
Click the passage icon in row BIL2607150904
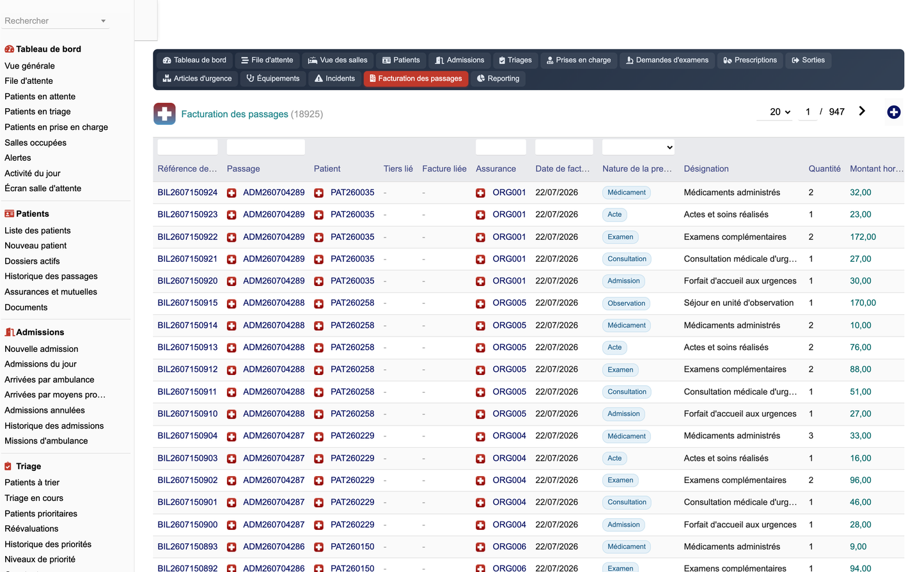[231, 436]
